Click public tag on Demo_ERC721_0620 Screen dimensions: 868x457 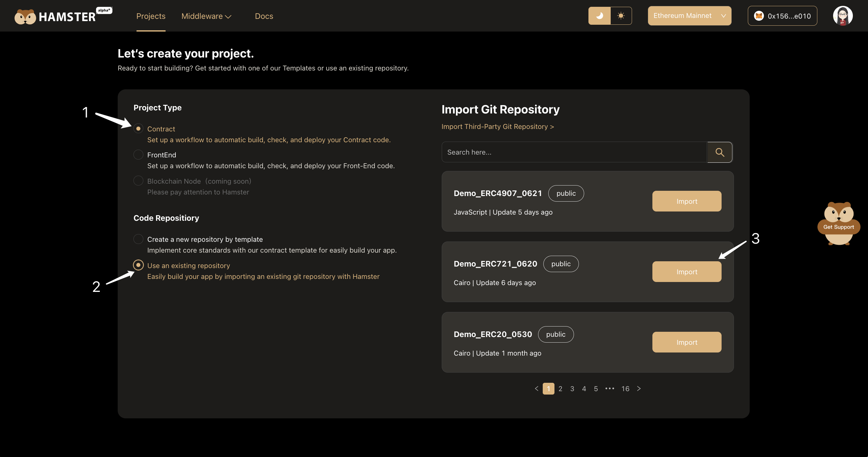click(x=561, y=264)
